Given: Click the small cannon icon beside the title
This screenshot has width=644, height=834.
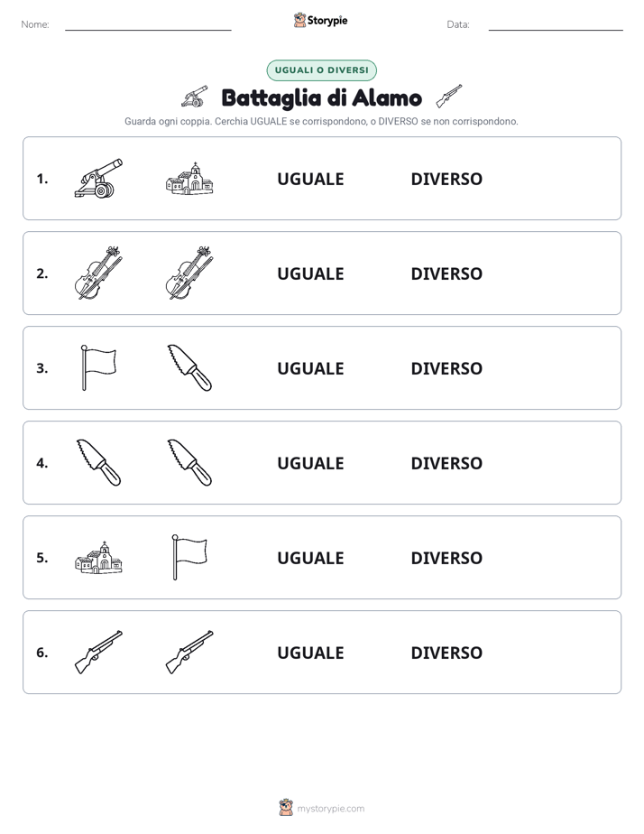Looking at the screenshot, I should (x=195, y=97).
